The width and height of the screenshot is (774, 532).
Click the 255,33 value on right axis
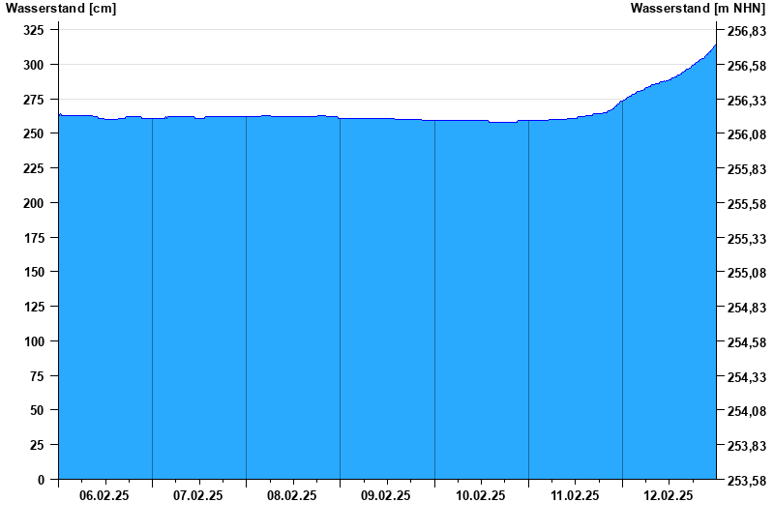[747, 239]
